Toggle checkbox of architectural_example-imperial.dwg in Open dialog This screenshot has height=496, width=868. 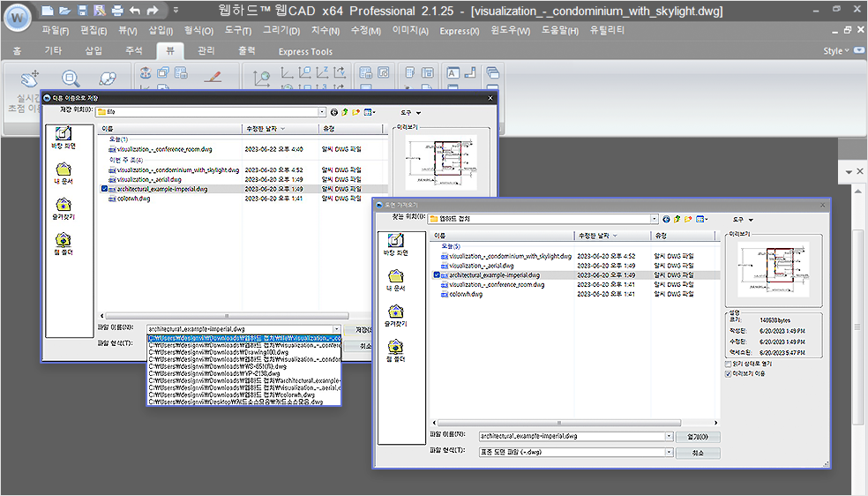coord(437,275)
